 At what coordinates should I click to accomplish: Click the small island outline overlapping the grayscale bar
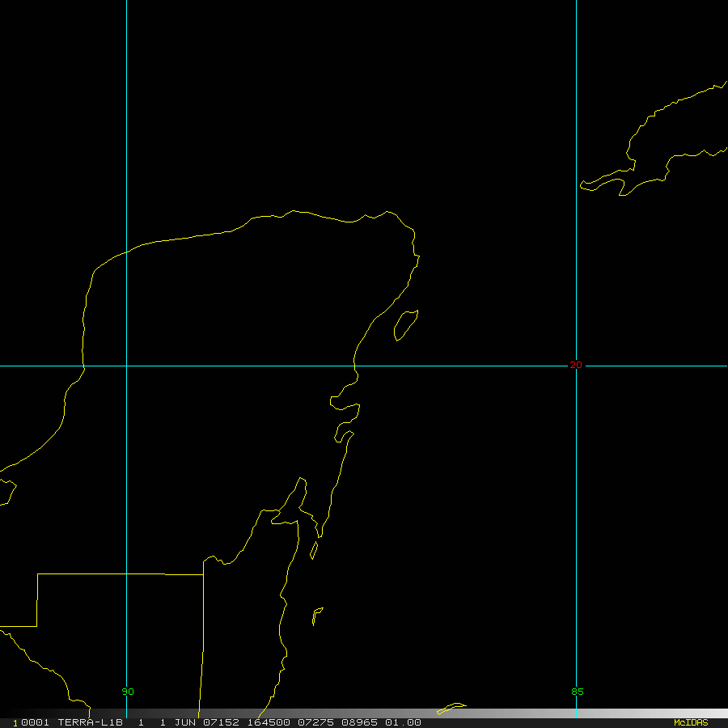click(x=451, y=709)
